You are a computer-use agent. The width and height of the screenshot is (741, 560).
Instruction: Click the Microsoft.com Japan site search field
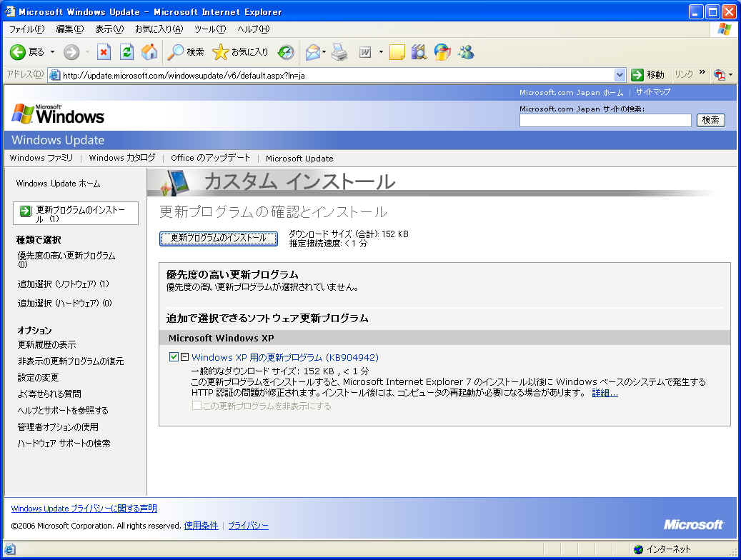tap(605, 121)
